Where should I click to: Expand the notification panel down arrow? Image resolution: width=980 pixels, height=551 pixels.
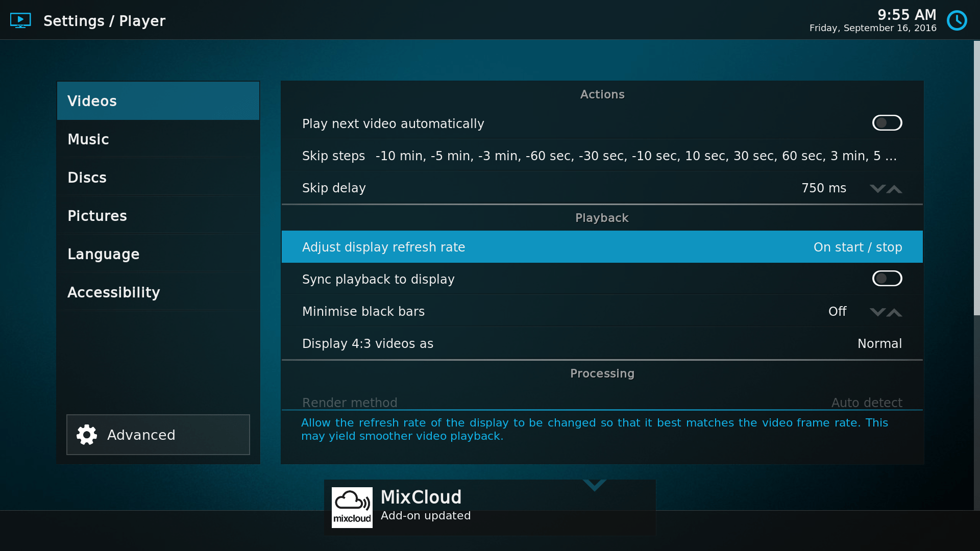pos(594,485)
